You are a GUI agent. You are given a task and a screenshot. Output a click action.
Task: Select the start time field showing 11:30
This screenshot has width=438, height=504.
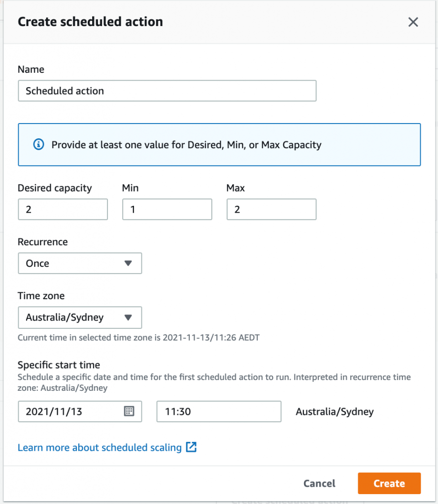pos(218,411)
